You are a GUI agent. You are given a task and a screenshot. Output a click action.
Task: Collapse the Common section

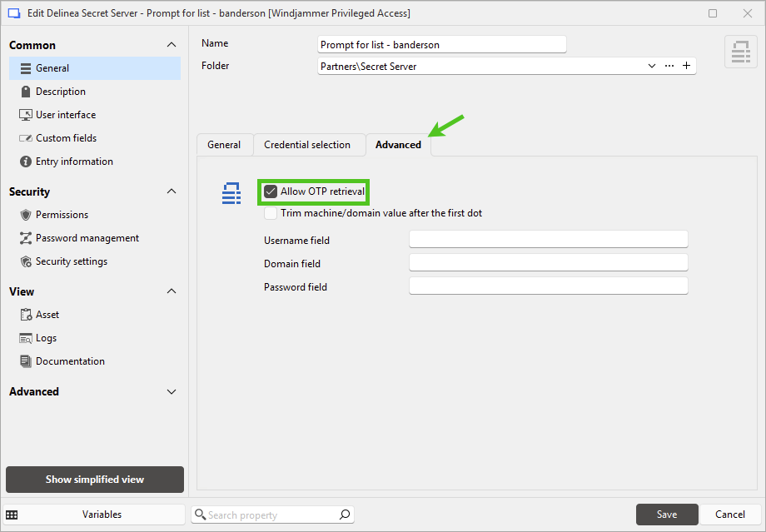pos(172,45)
